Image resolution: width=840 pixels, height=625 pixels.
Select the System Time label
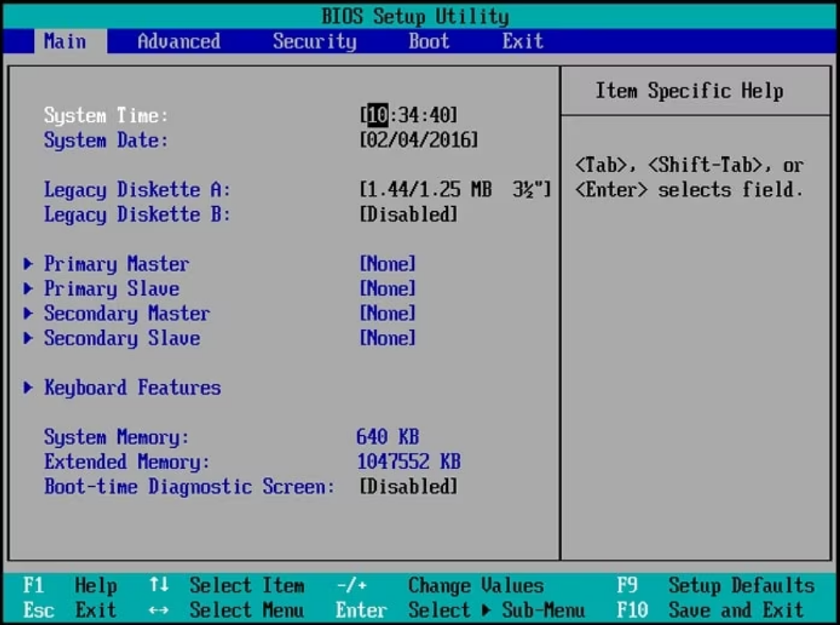106,115
